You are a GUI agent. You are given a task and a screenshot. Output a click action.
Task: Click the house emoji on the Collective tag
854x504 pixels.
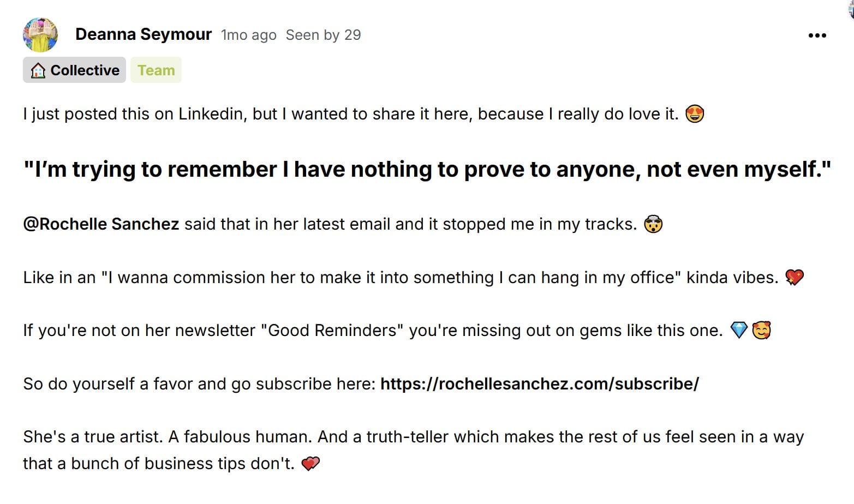pos(38,70)
